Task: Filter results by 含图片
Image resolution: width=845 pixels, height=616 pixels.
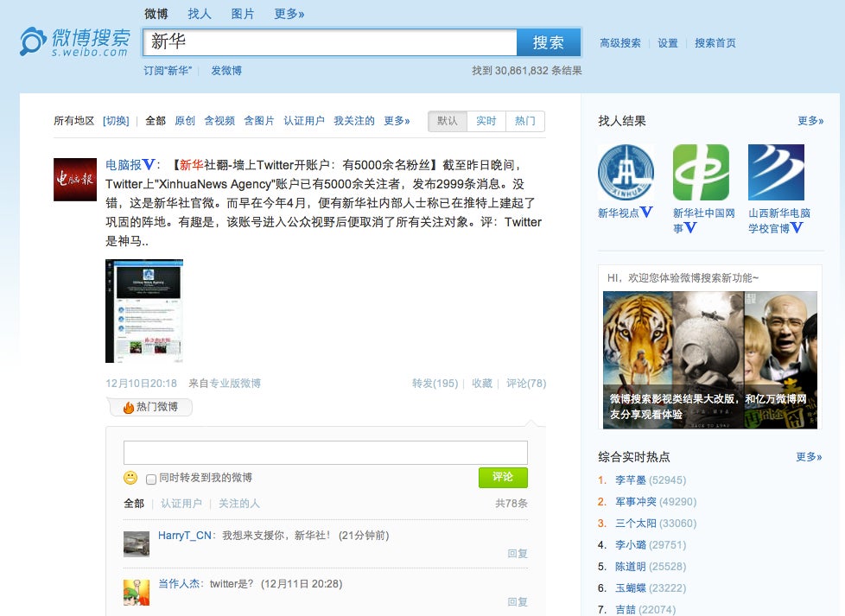Action: pos(259,121)
